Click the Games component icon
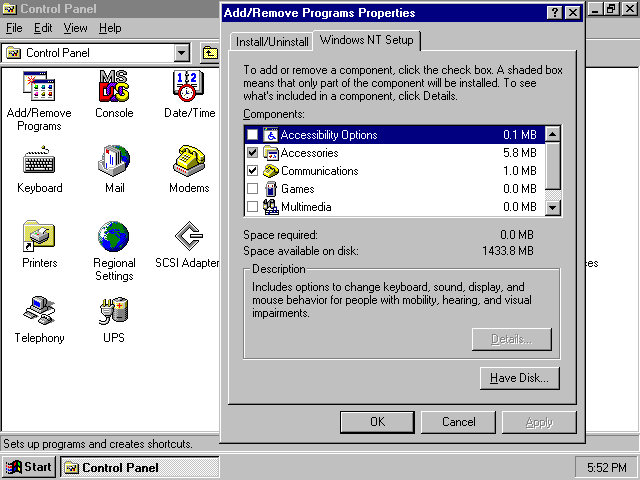Image resolution: width=640 pixels, height=480 pixels. [x=270, y=189]
